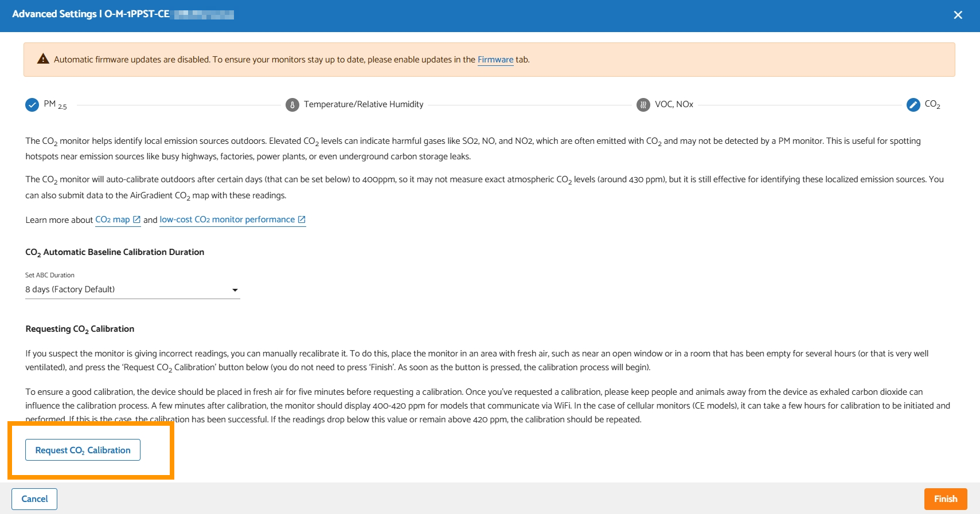Open low-cost CO2 monitor performance link
This screenshot has width=980, height=514.
227,219
